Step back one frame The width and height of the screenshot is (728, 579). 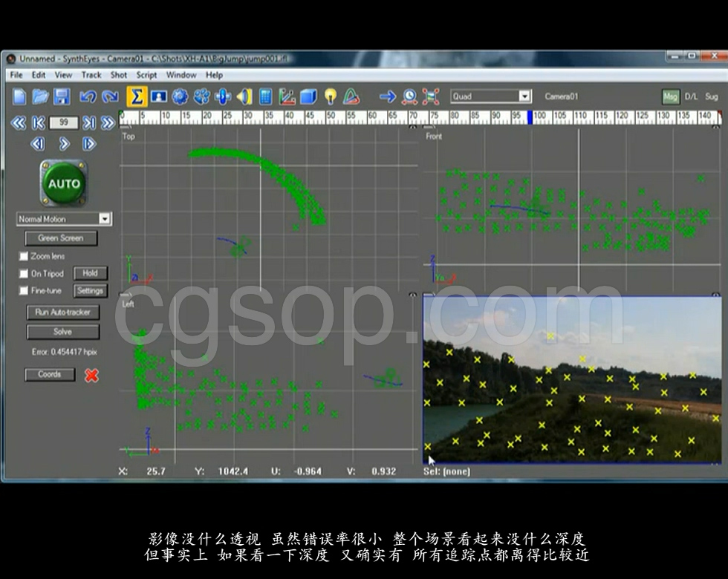38,144
